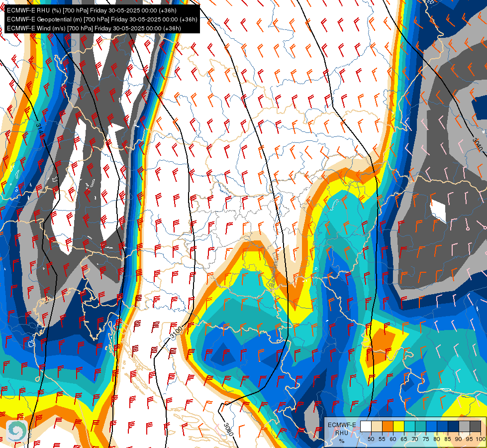Pick the cyan 65–70 legend swatch
This screenshot has width=487, height=448.
(x=410, y=426)
